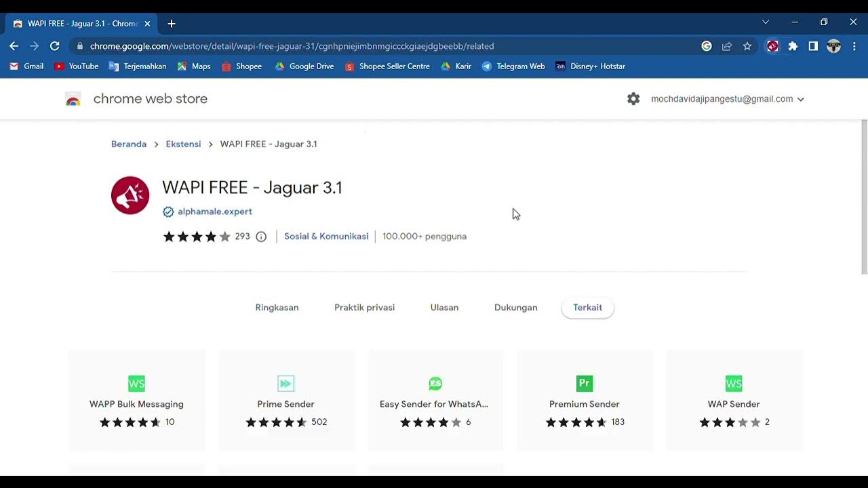The width and height of the screenshot is (868, 488).
Task: Click the Google icon in address bar
Action: (707, 46)
